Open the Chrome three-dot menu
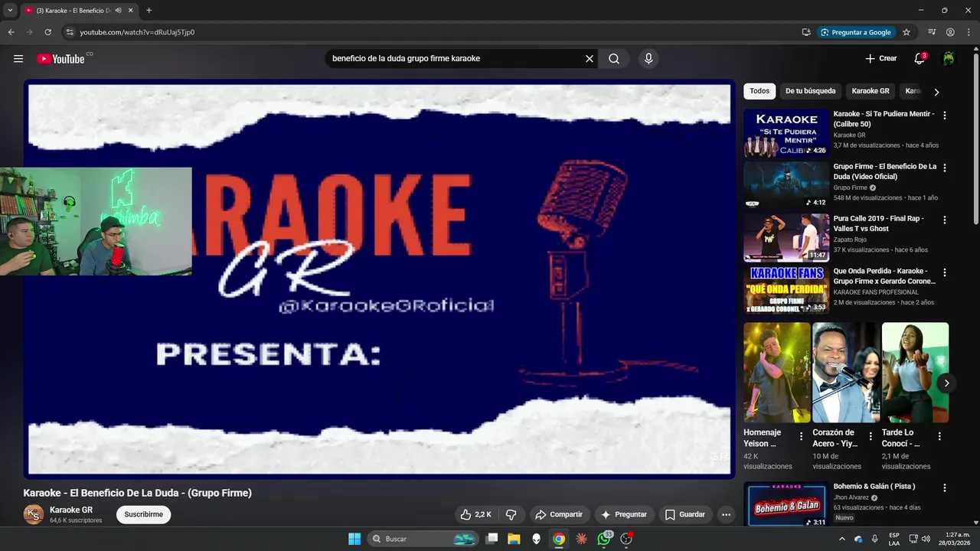The height and width of the screenshot is (551, 980). (968, 32)
